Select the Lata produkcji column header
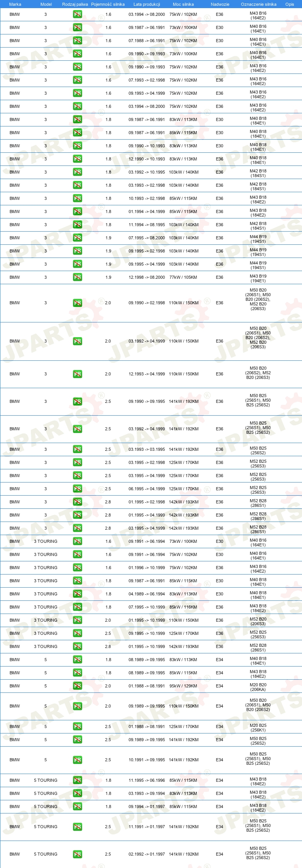The width and height of the screenshot is (302, 868). point(147,4)
